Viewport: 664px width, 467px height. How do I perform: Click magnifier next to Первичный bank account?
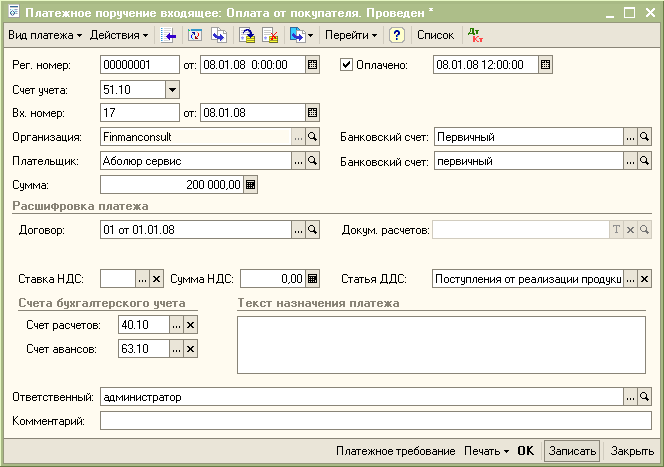point(645,137)
